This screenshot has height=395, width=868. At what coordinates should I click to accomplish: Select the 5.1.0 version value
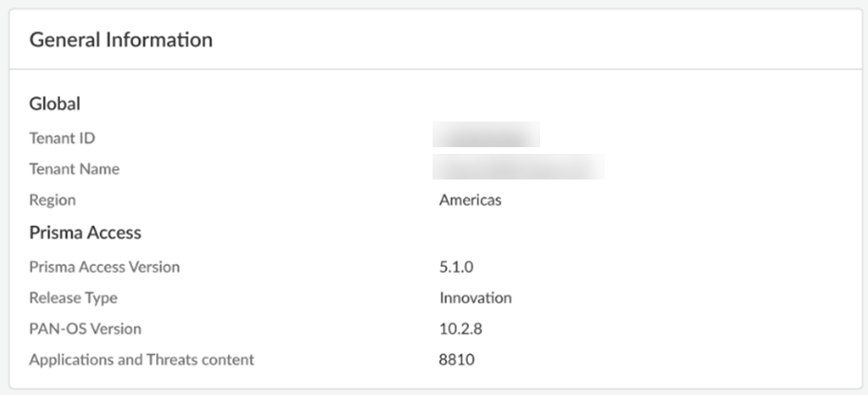(x=456, y=267)
